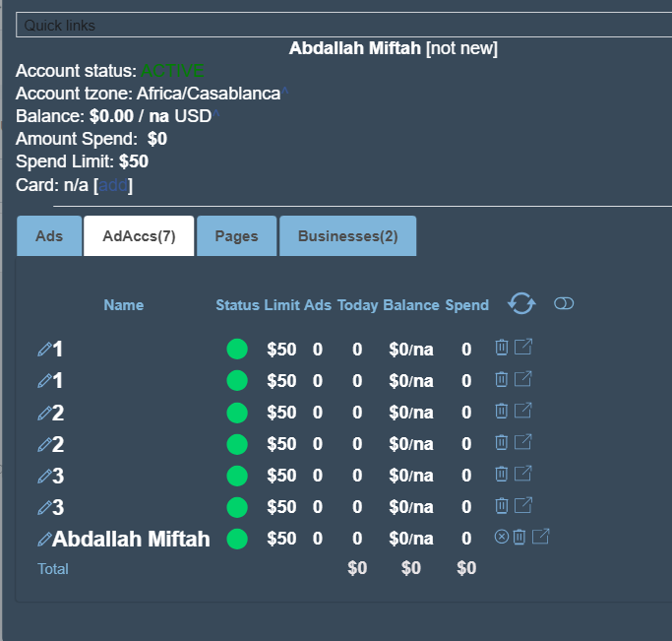Screen dimensions: 672x641
Task: Click the refresh icon in the table header
Action: (x=521, y=304)
